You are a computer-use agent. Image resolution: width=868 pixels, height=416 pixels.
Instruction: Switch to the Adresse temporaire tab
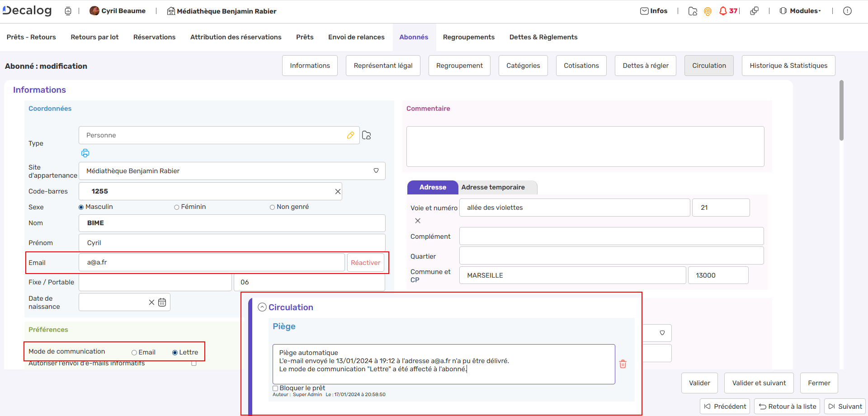[493, 187]
